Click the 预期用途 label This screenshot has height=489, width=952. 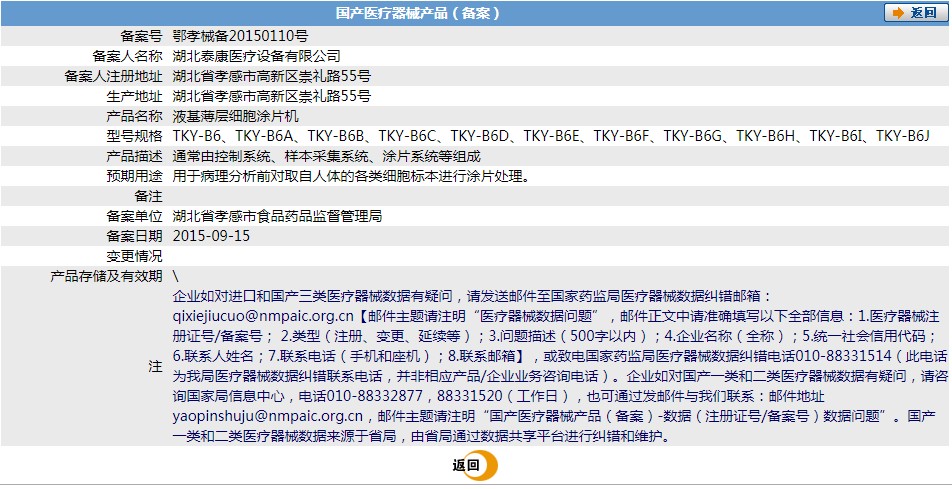click(135, 176)
